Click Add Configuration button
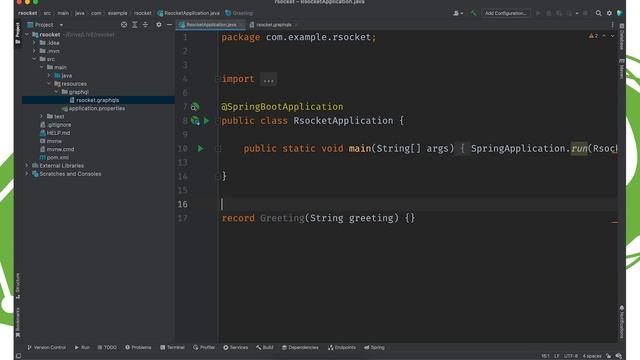Viewport: 640px width, 360px height. click(x=506, y=13)
